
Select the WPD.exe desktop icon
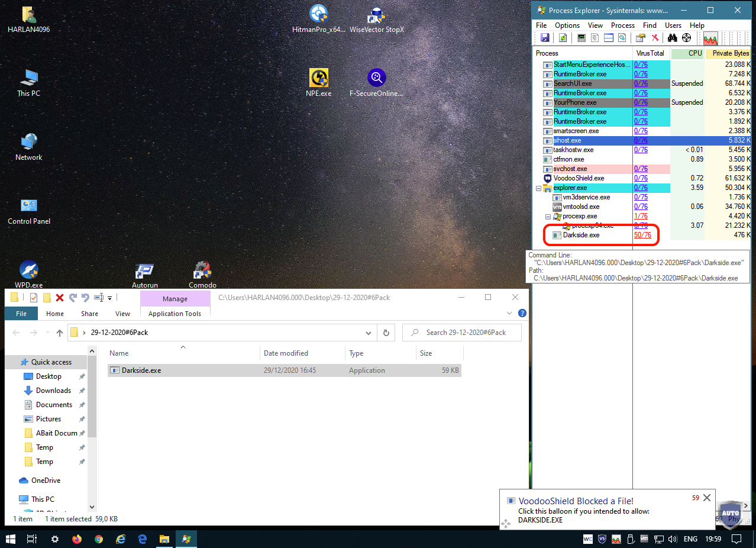click(x=29, y=274)
